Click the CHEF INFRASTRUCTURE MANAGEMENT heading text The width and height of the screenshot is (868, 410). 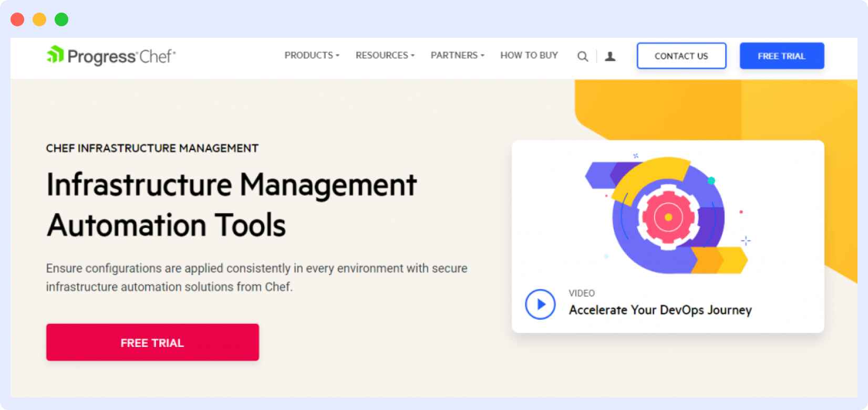(152, 148)
